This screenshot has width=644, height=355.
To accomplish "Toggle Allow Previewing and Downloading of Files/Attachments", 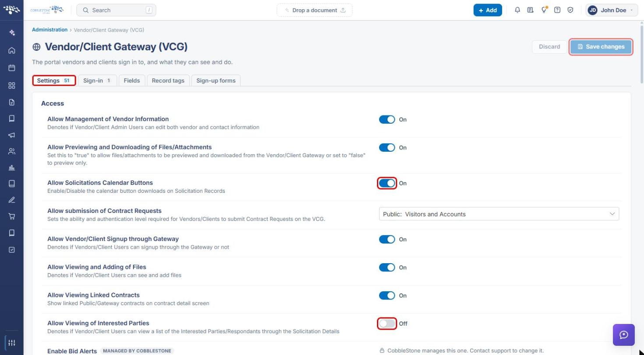I will pyautogui.click(x=387, y=147).
